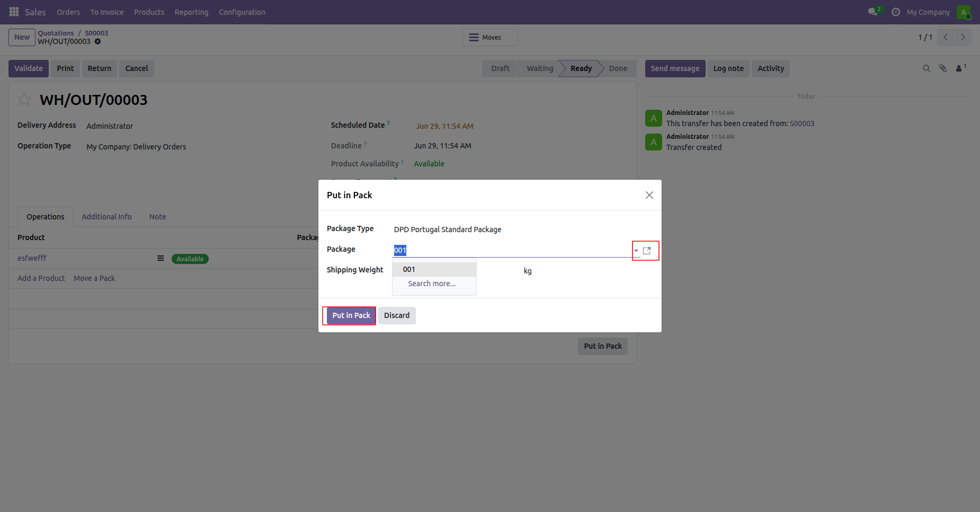
Task: Open the Products menu
Action: pyautogui.click(x=149, y=12)
